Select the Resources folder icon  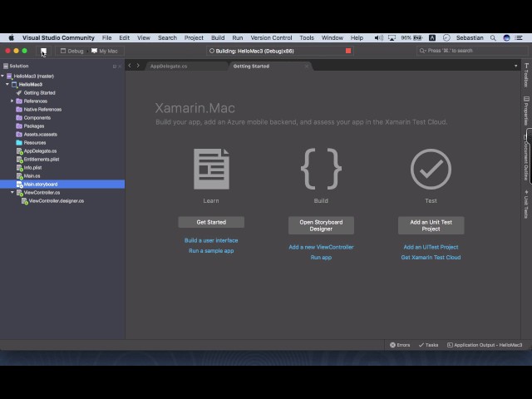pyautogui.click(x=19, y=142)
